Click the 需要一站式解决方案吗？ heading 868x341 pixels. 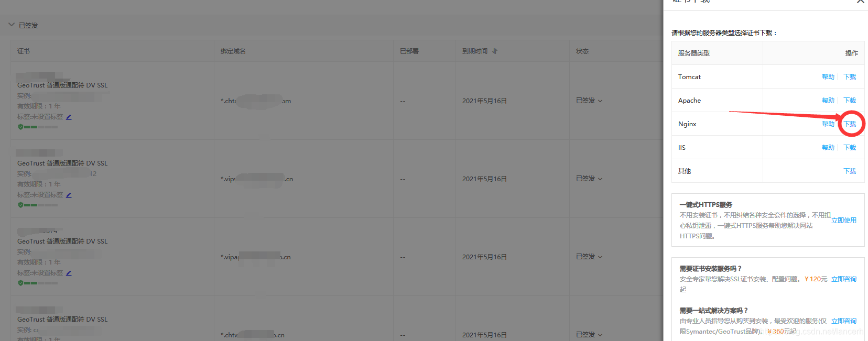coord(714,311)
